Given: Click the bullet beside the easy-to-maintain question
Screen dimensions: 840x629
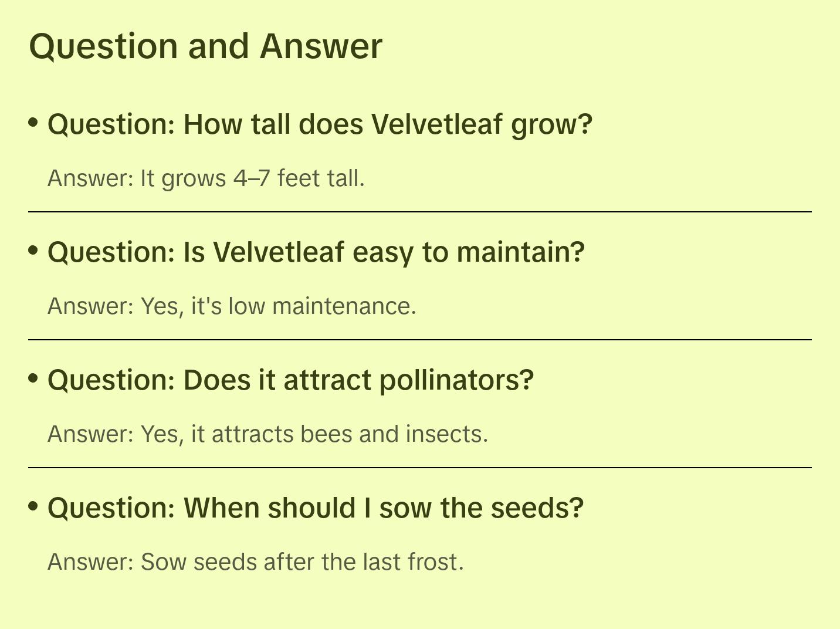Looking at the screenshot, I should coord(33,251).
